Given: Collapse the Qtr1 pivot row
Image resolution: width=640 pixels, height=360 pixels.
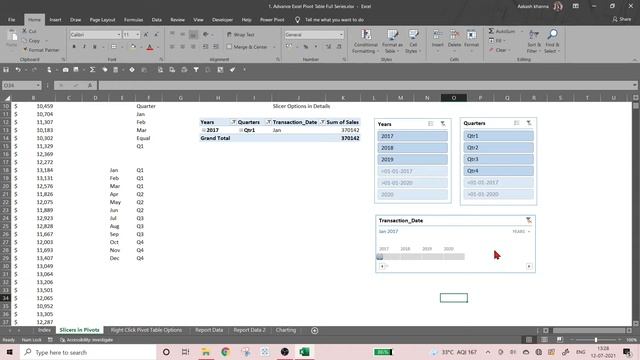Looking at the screenshot, I should click(240, 130).
